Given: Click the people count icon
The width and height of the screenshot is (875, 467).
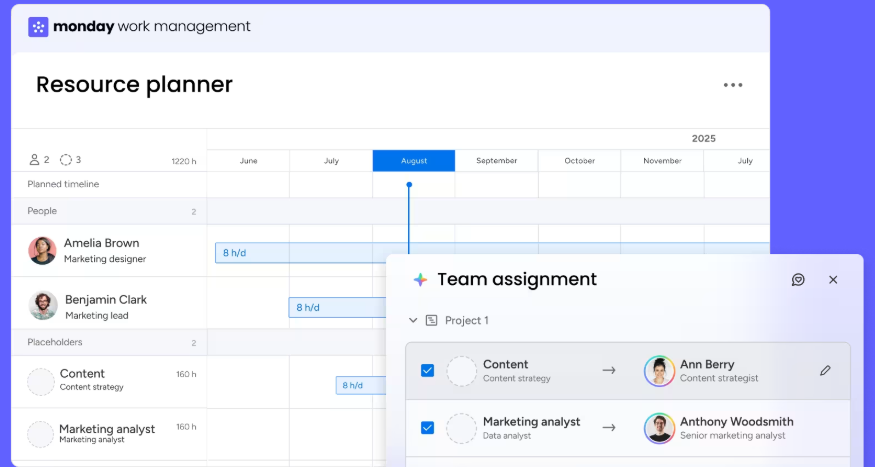Looking at the screenshot, I should pos(35,160).
